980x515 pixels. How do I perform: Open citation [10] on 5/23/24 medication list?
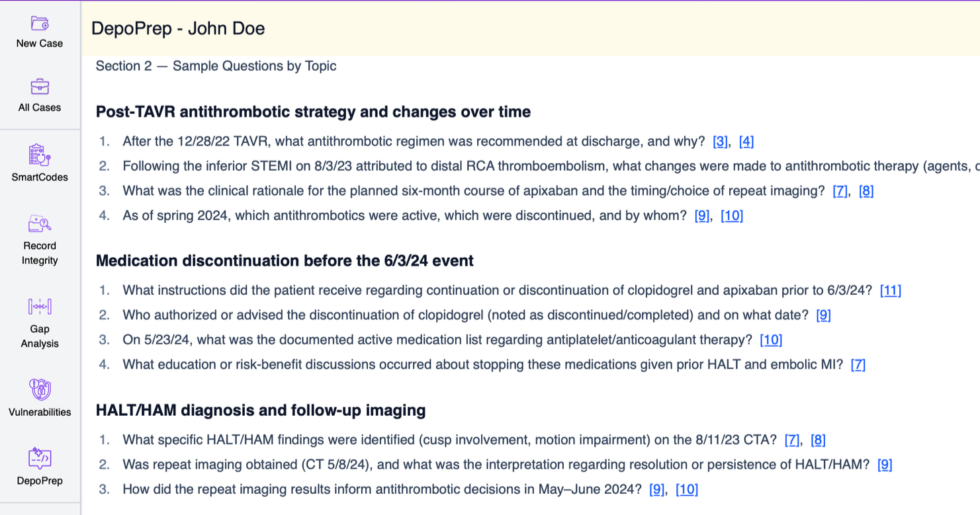pyautogui.click(x=771, y=340)
